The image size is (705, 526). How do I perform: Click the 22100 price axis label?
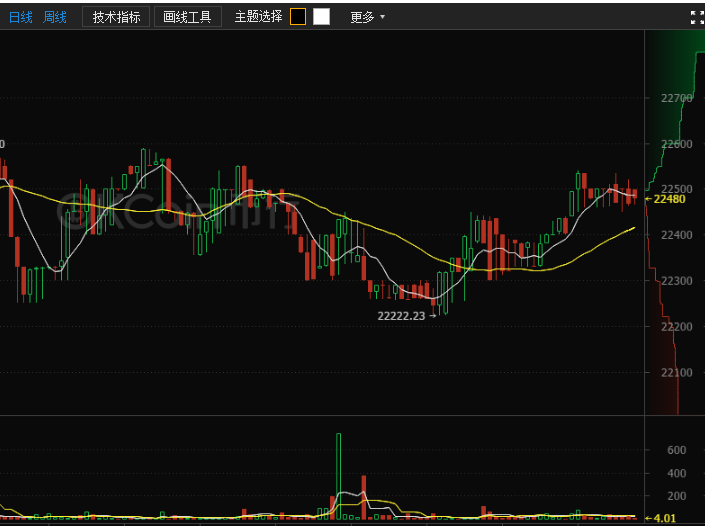tap(676, 373)
